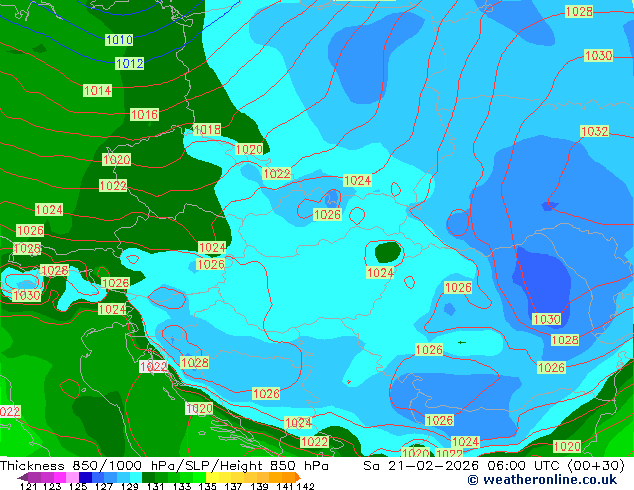Image resolution: width=634 pixels, height=490 pixels.
Task: Click the partial '022' label at left edge
Action: point(10,412)
